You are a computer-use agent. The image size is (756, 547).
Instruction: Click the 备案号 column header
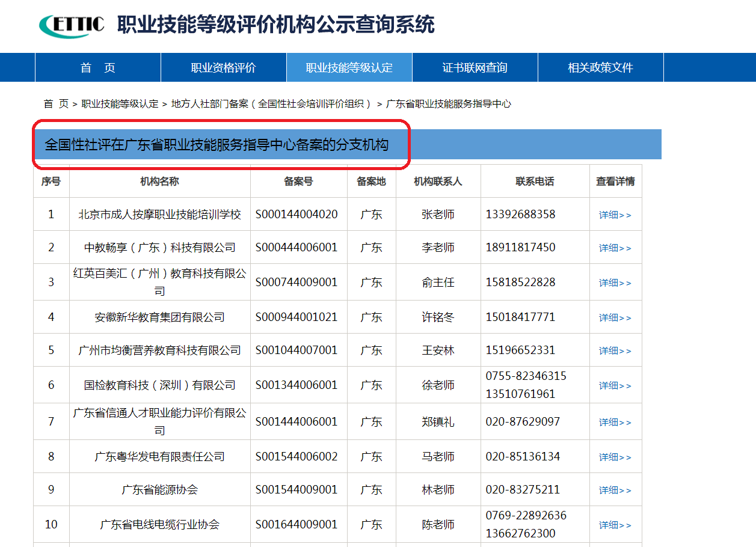(299, 181)
